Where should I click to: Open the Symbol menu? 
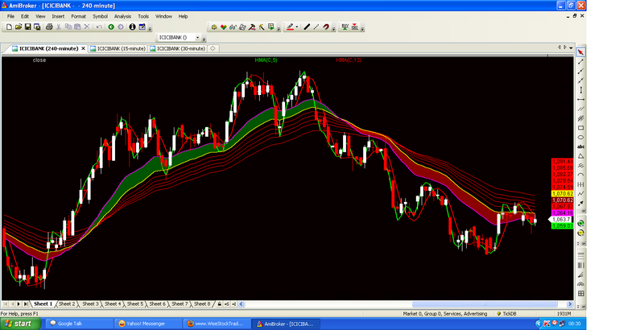[x=100, y=16]
